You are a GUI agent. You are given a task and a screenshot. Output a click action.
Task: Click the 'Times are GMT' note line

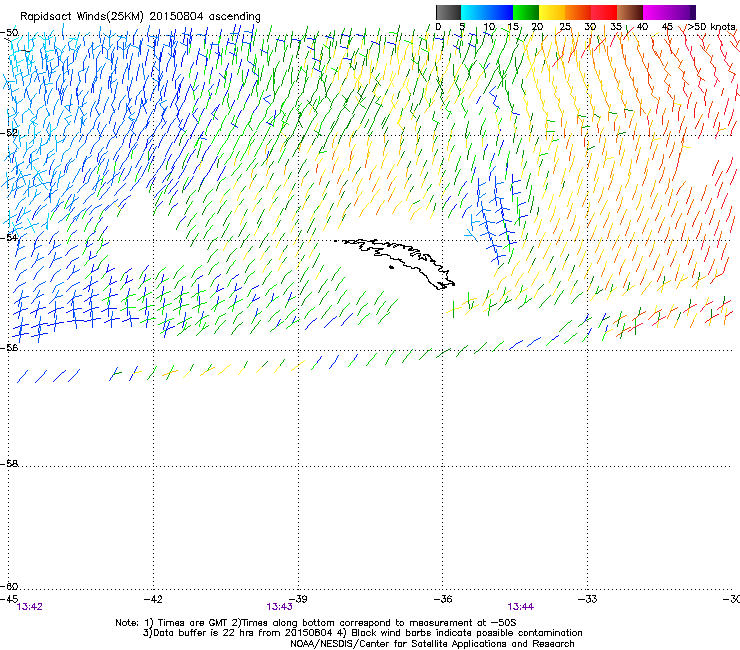[316, 623]
